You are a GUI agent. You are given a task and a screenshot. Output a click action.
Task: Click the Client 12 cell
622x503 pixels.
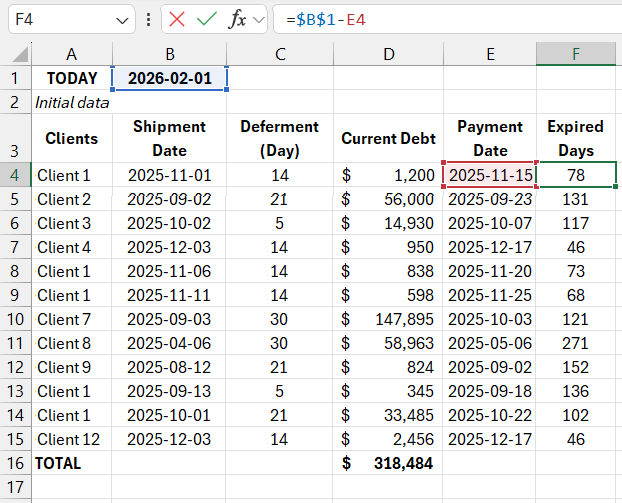tap(72, 439)
